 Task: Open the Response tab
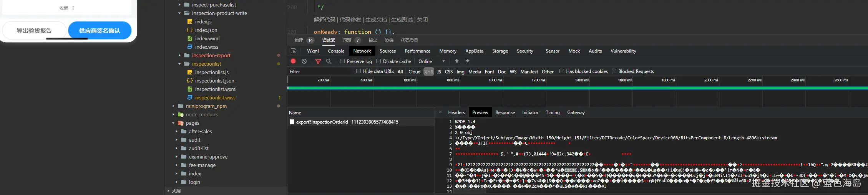505,112
